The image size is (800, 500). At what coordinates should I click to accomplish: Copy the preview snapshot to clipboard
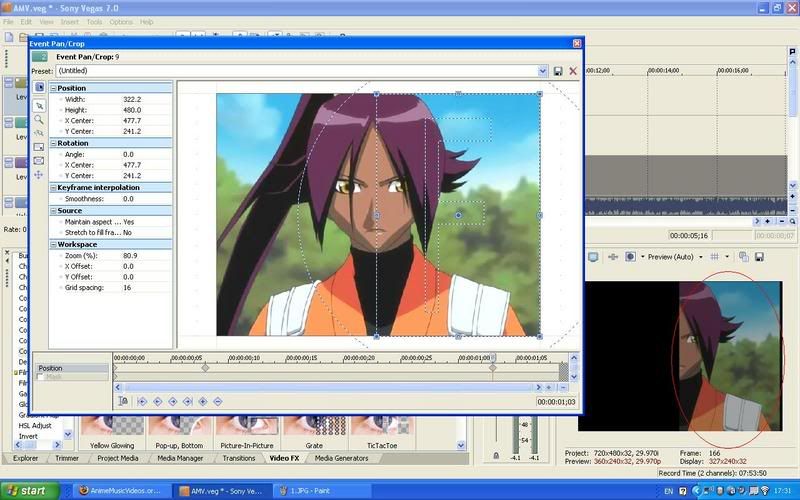(x=744, y=257)
